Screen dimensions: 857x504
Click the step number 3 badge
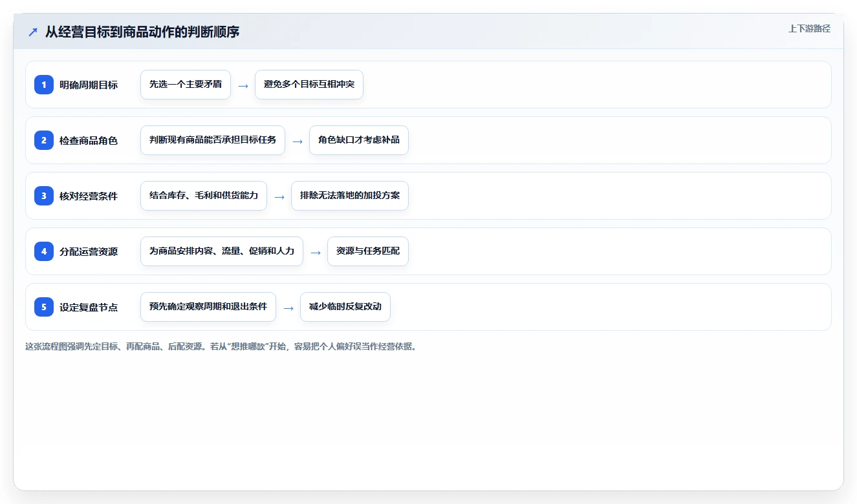[x=44, y=196]
